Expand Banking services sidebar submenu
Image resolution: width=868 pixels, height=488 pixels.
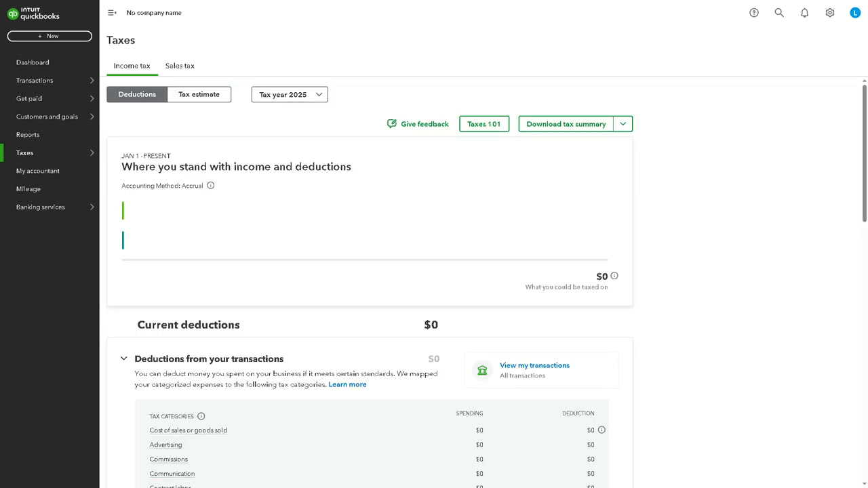[92, 207]
